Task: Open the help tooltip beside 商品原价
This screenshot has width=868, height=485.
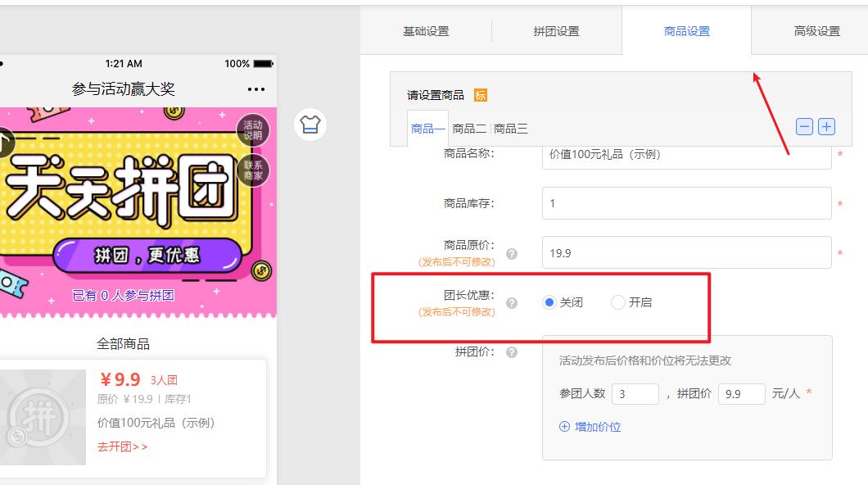Action: [x=511, y=254]
